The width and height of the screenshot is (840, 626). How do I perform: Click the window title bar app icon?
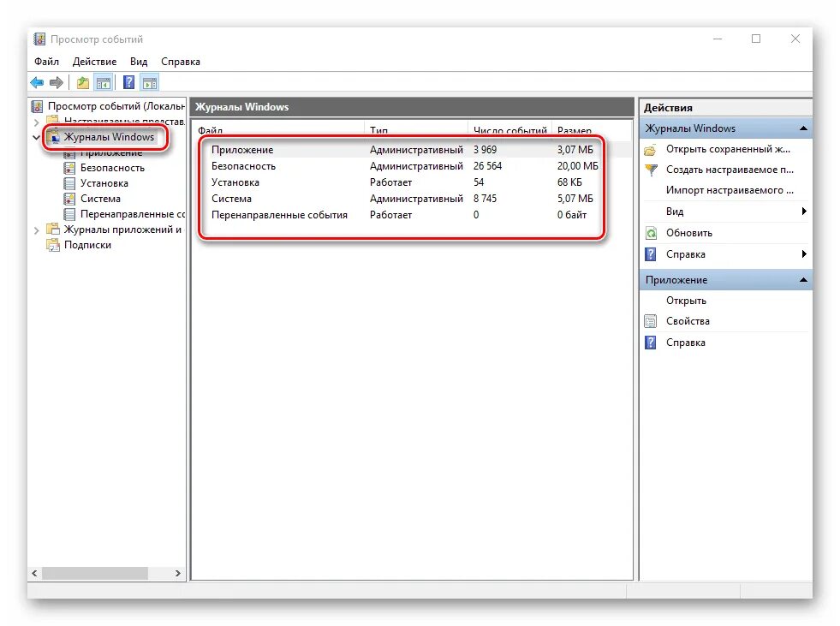pyautogui.click(x=39, y=39)
